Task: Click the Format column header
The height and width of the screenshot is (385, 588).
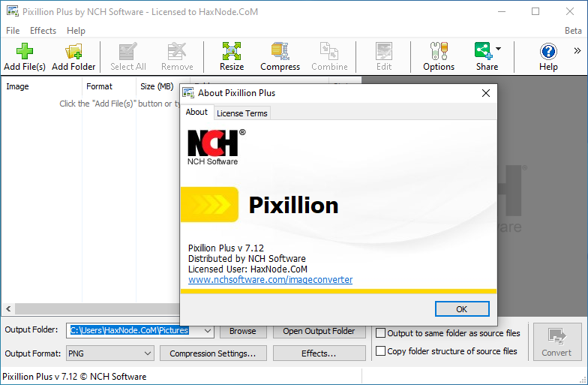Action: click(x=109, y=86)
